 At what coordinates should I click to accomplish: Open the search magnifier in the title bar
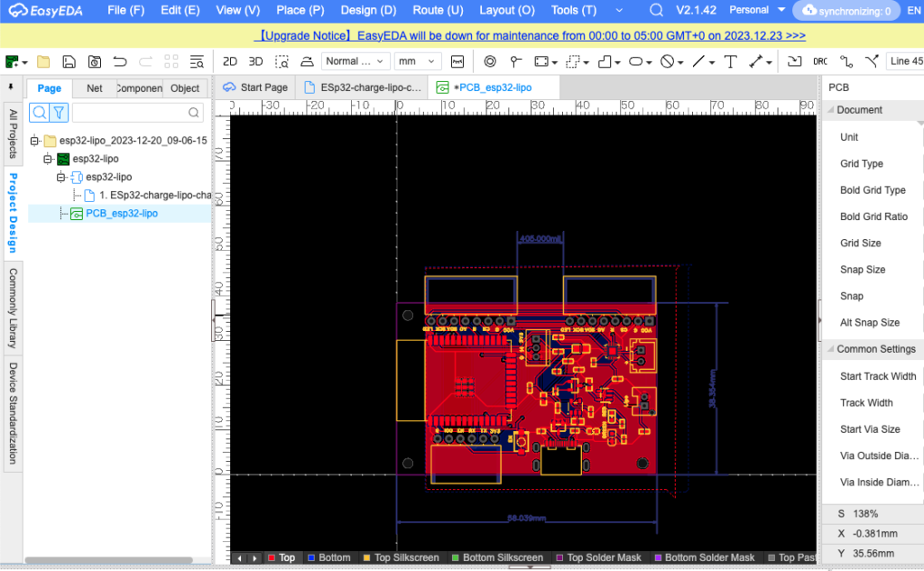656,11
